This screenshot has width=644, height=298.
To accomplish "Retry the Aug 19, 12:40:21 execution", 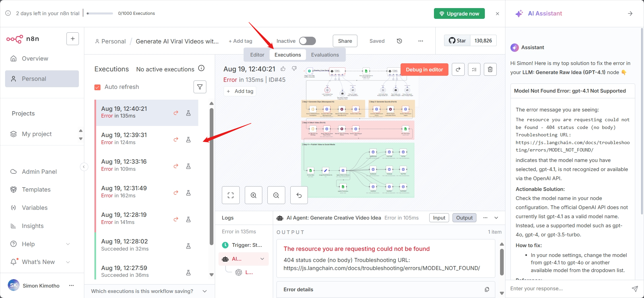I will point(176,113).
